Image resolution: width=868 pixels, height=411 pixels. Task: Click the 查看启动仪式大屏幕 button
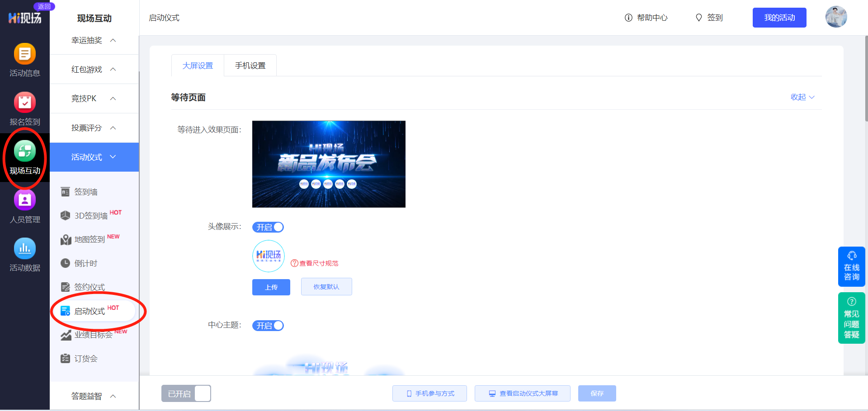click(523, 393)
